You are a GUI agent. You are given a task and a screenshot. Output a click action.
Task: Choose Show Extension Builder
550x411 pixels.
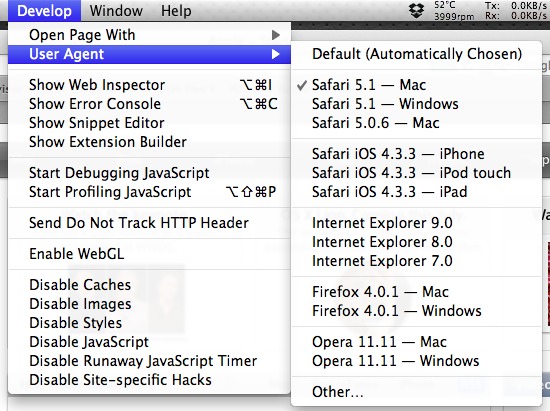(x=149, y=142)
